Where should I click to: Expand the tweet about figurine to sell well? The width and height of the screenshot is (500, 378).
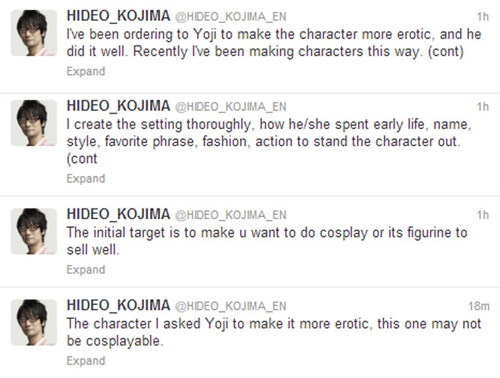(86, 270)
